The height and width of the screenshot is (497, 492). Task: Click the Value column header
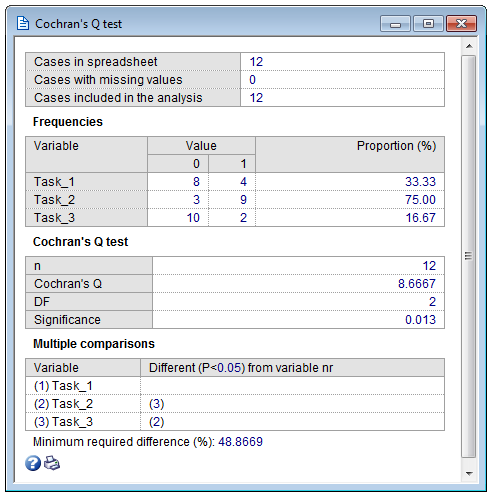tap(201, 146)
